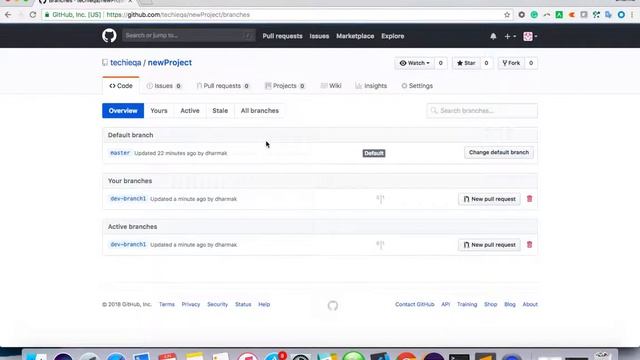Expand the plus create-new dropdown
Screen dimensions: 640x360
point(510,36)
